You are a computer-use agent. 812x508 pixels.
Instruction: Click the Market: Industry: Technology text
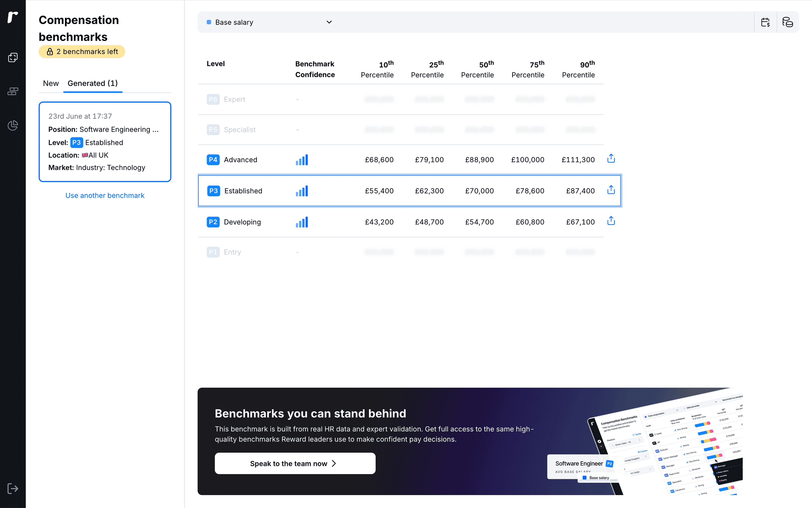97,168
